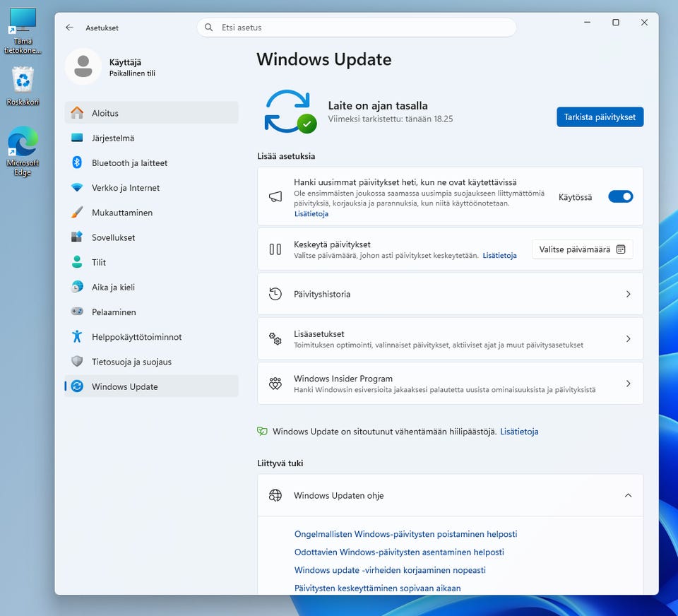Select Pelaaminen category

pos(151,312)
